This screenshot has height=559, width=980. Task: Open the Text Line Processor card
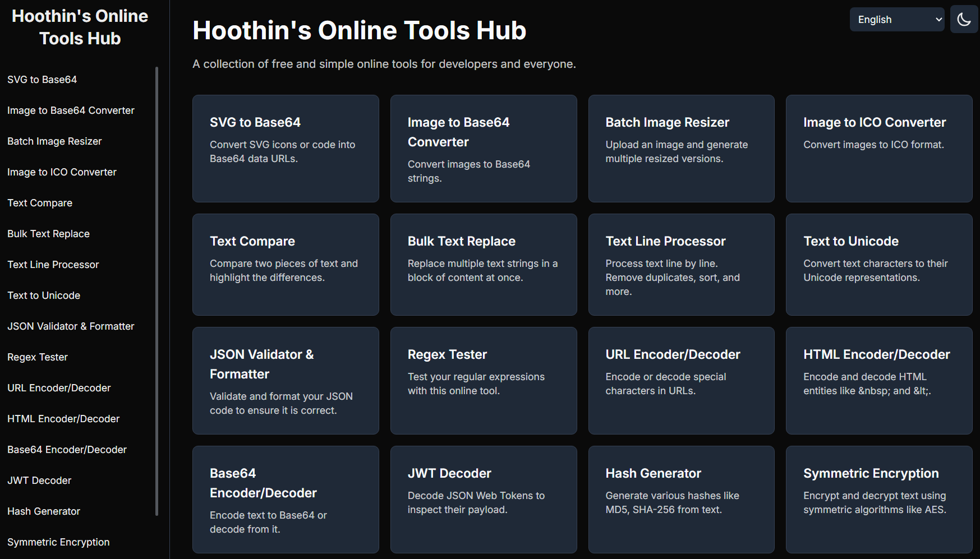click(681, 265)
